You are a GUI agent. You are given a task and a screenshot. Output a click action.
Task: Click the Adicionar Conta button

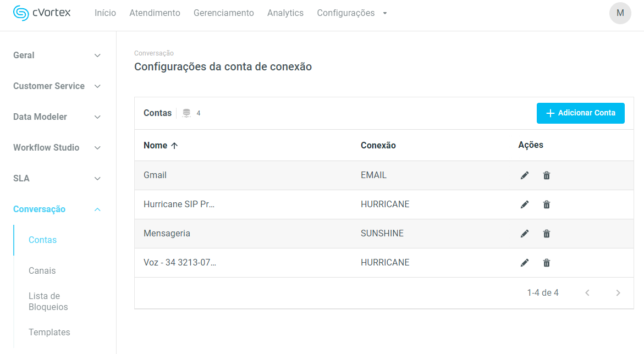pyautogui.click(x=580, y=113)
